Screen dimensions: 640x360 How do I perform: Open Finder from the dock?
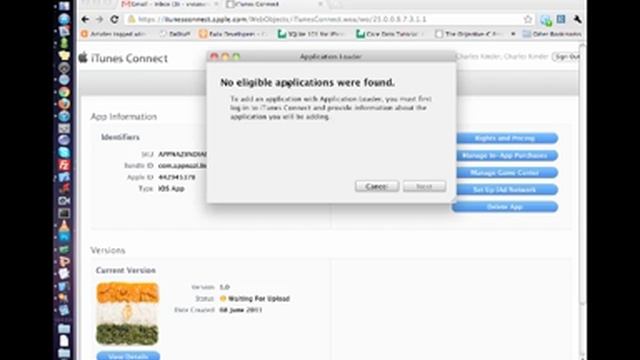[64, 7]
